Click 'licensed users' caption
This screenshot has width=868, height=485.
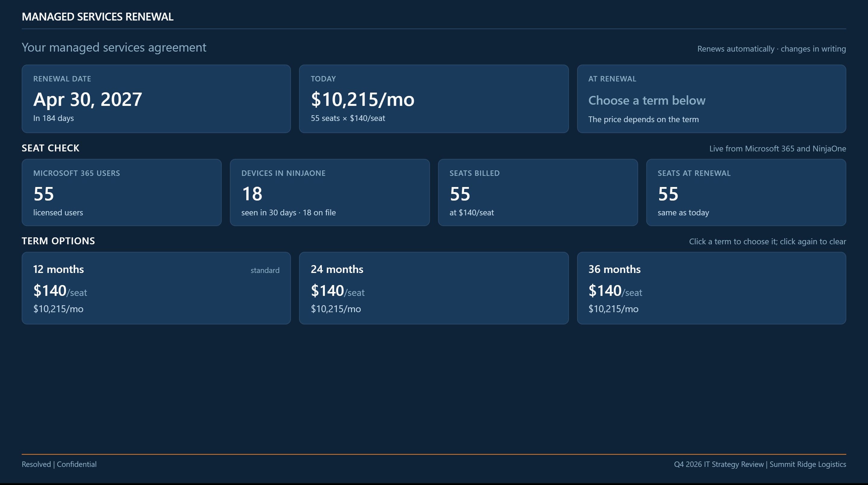point(58,213)
